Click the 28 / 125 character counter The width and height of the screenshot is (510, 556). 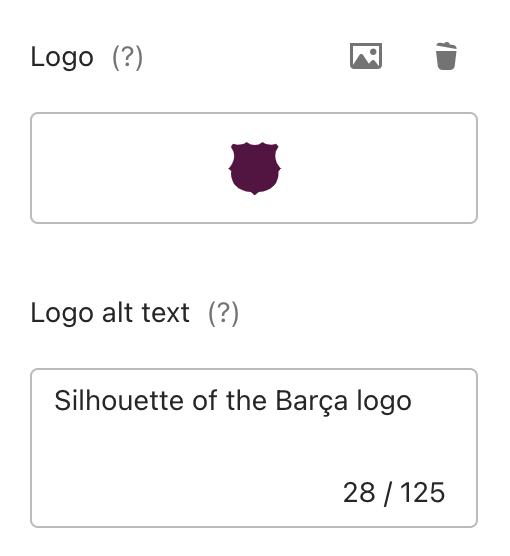pos(394,493)
